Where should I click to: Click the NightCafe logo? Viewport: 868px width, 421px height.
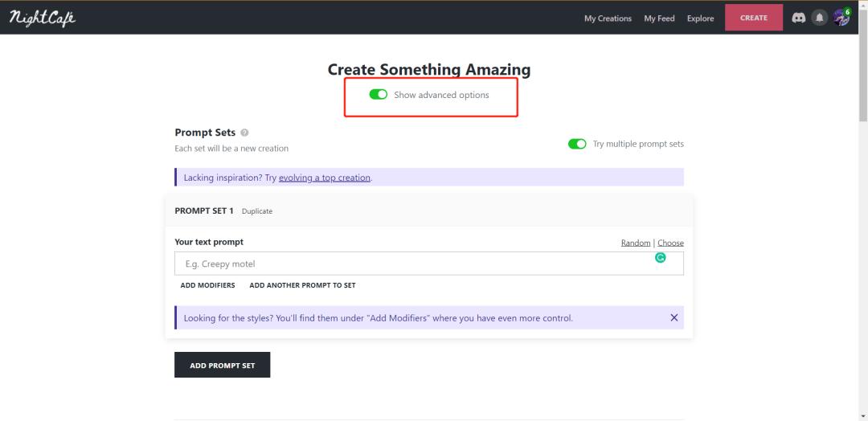(42, 18)
